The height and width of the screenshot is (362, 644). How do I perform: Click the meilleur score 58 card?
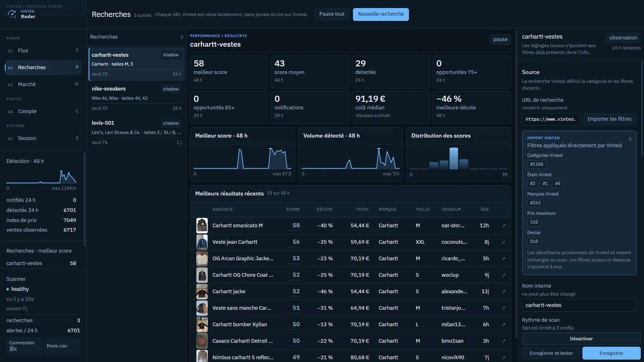tap(229, 72)
